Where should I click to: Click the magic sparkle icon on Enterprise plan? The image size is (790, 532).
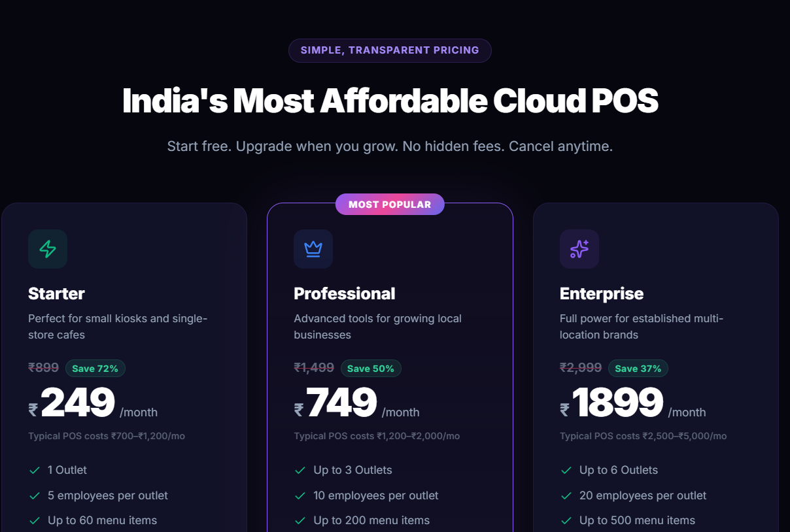[x=579, y=249]
